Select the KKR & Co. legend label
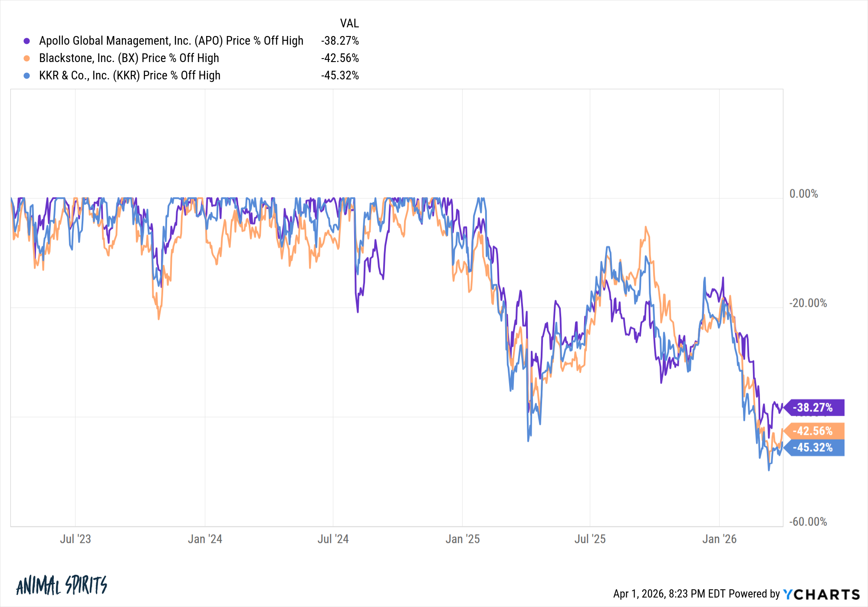868x607 pixels. pos(130,75)
